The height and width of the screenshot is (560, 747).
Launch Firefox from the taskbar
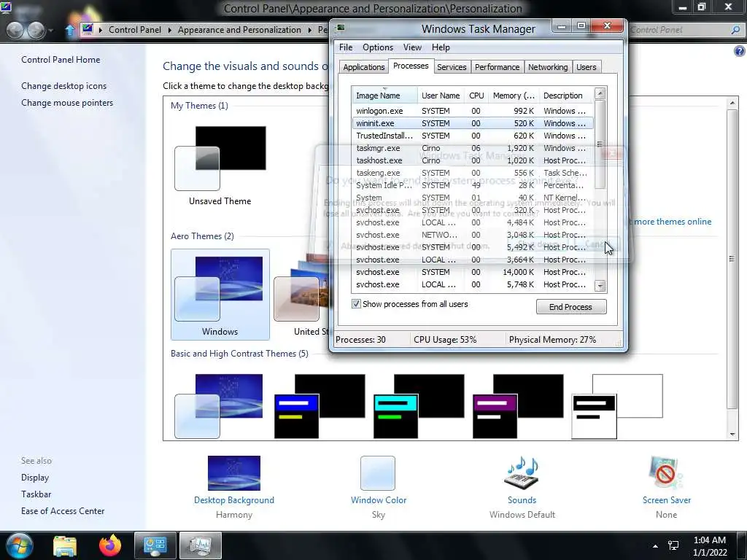pyautogui.click(x=110, y=545)
